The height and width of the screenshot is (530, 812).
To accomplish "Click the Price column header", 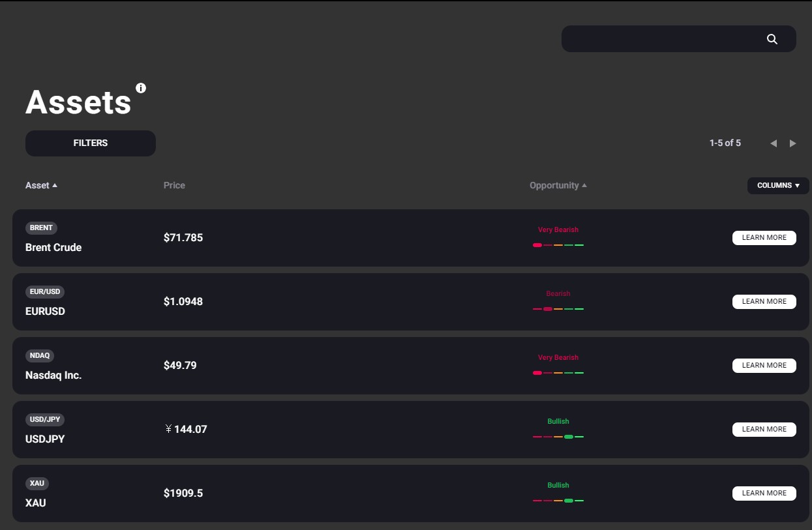I will 174,186.
